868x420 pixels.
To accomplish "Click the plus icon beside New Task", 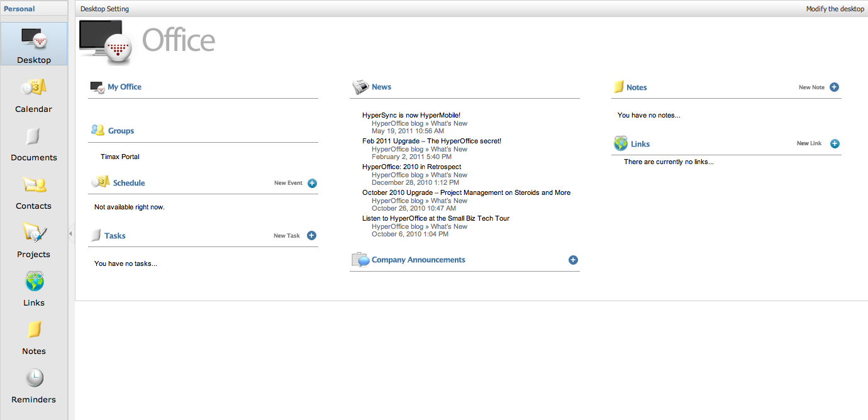I will coord(311,236).
